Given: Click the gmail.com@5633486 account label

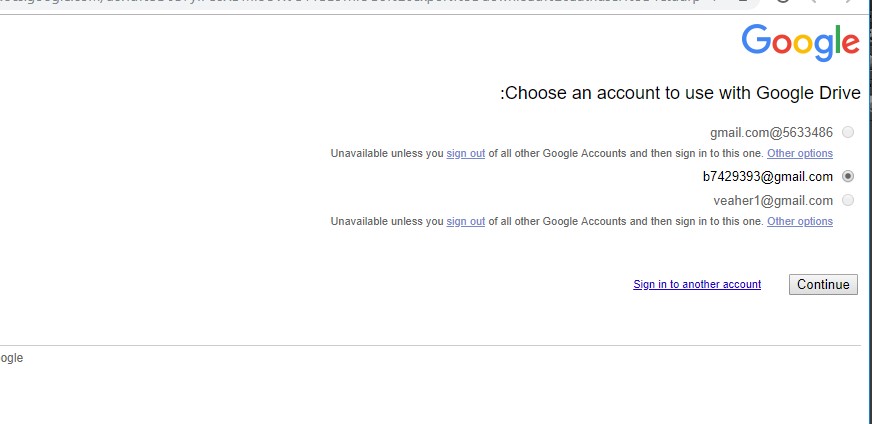Looking at the screenshot, I should point(771,132).
